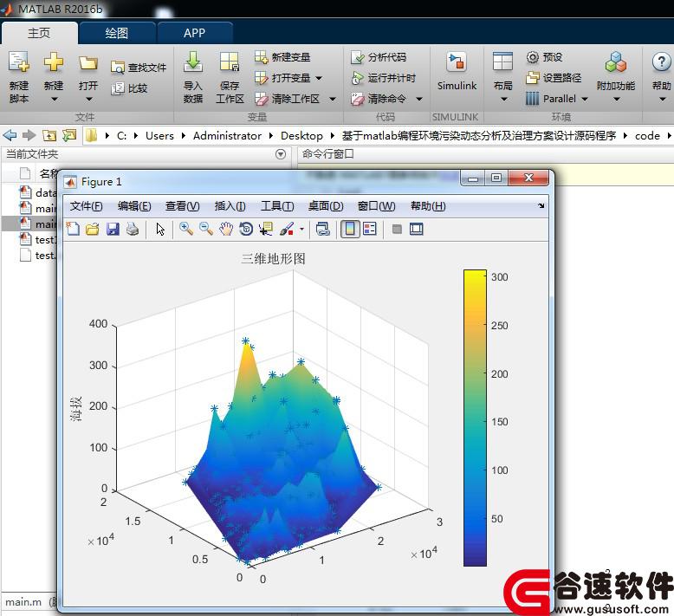
Task: Click 运行并计时 run and time
Action: (x=384, y=78)
